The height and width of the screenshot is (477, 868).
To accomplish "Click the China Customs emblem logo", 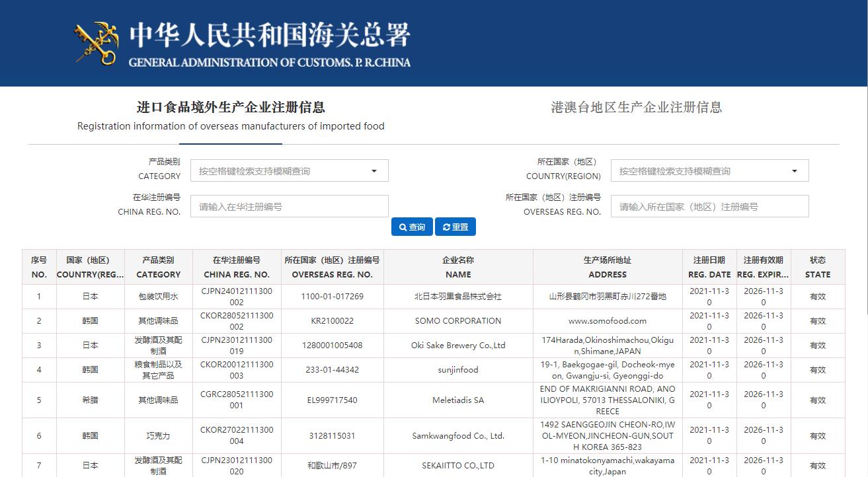I will click(96, 44).
